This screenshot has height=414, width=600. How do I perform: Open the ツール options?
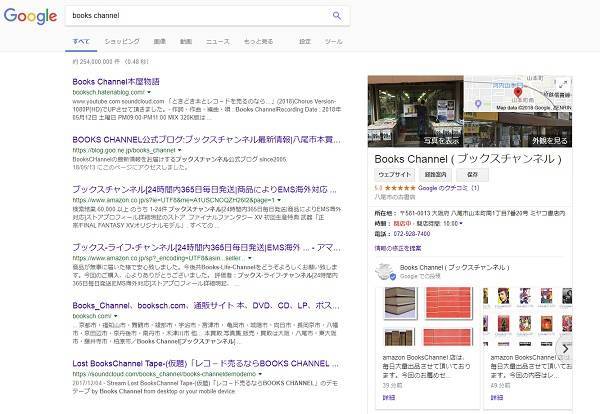pyautogui.click(x=333, y=42)
